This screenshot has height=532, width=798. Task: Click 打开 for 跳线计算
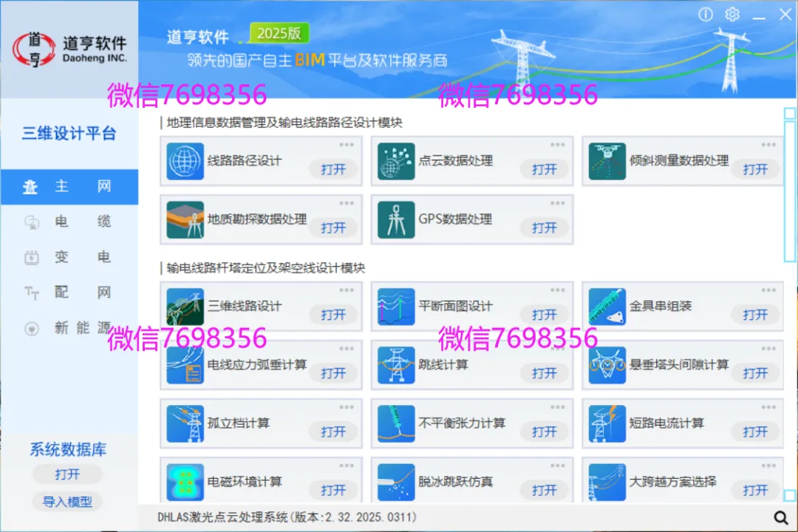[x=544, y=374]
